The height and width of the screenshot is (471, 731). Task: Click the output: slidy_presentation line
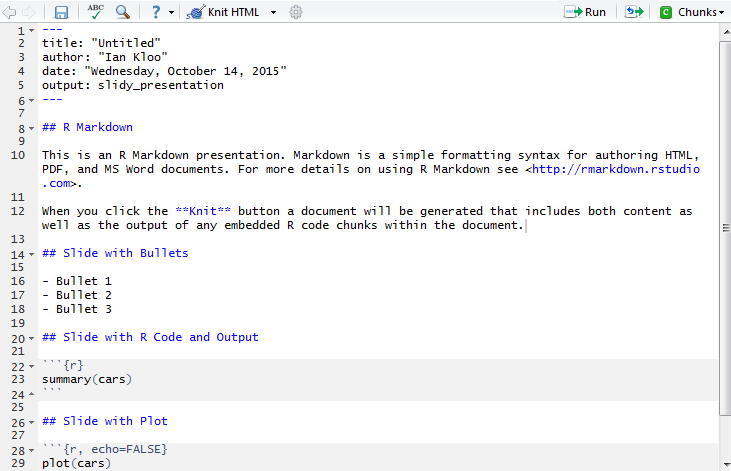133,85
